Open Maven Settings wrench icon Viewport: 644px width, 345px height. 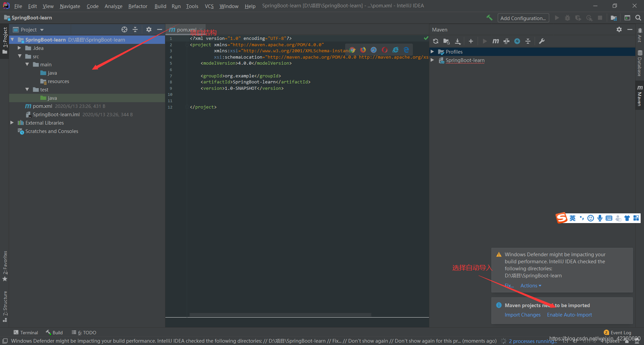542,41
